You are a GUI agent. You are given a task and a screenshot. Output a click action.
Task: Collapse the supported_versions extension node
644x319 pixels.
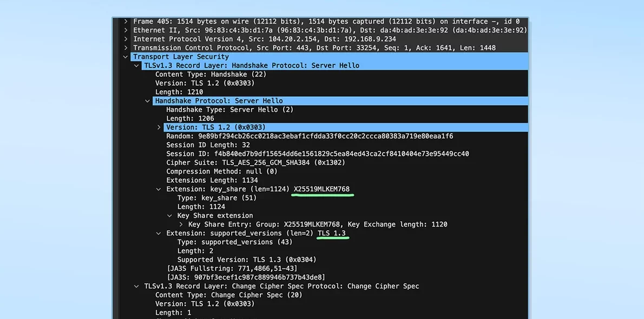click(159, 234)
